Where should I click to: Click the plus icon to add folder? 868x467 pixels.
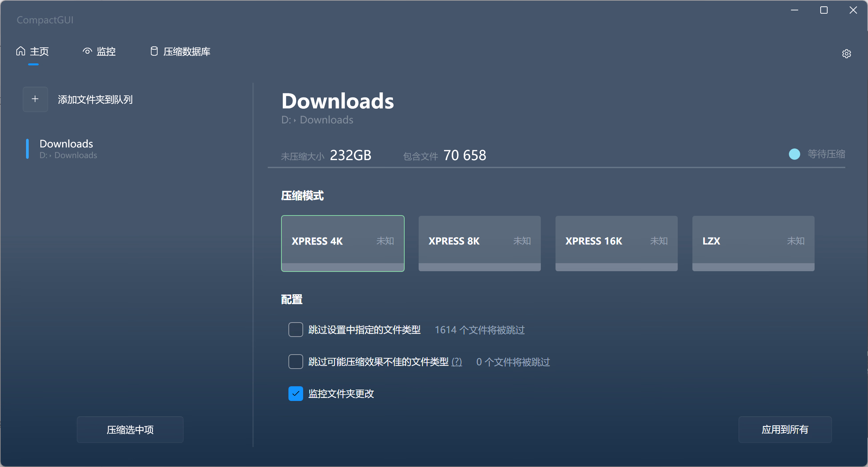tap(35, 99)
